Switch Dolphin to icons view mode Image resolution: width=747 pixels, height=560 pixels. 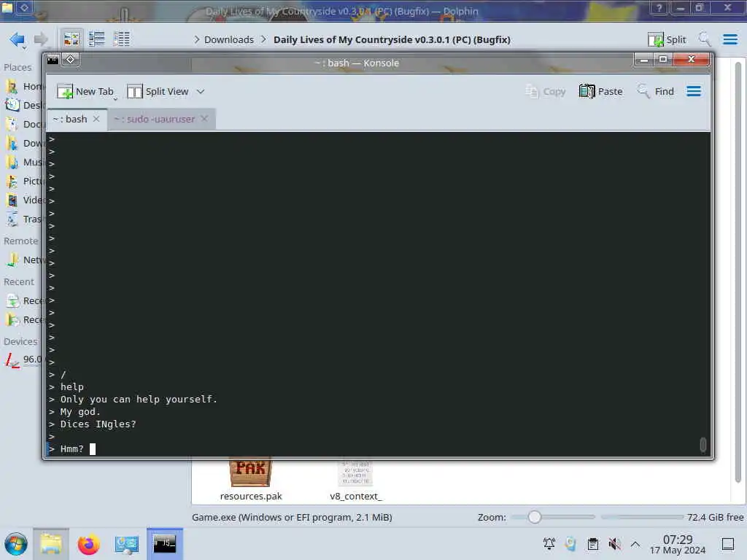tap(71, 39)
